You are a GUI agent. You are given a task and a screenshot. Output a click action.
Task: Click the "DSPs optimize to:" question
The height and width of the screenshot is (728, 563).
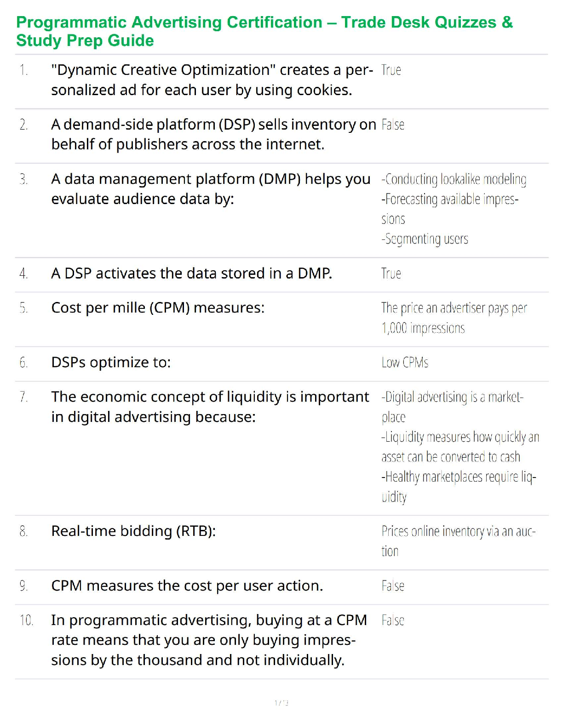tap(111, 363)
